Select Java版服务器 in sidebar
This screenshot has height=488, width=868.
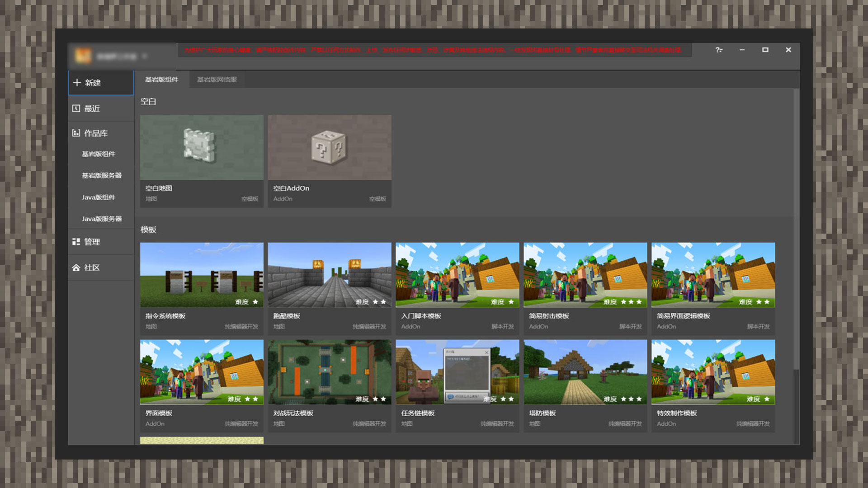[x=101, y=219]
